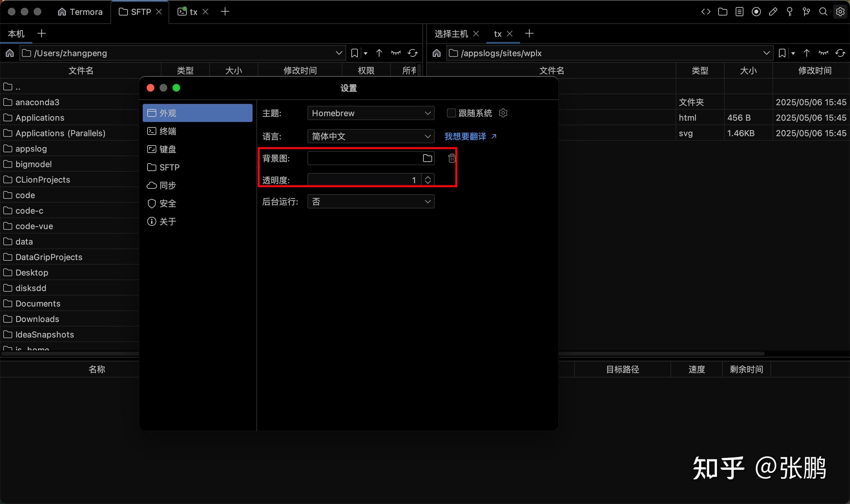The width and height of the screenshot is (850, 504).
Task: Refresh the remote /appslogs/sites/wplx listing
Action: (x=841, y=53)
